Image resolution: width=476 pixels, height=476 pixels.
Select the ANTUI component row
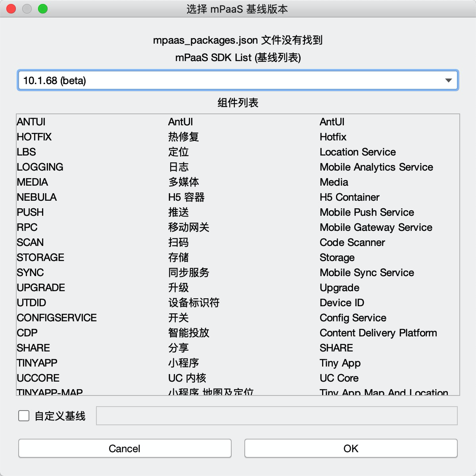tap(238, 122)
